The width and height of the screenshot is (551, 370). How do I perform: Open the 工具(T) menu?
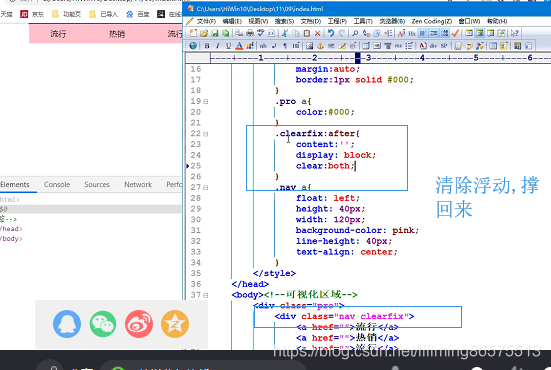363,21
